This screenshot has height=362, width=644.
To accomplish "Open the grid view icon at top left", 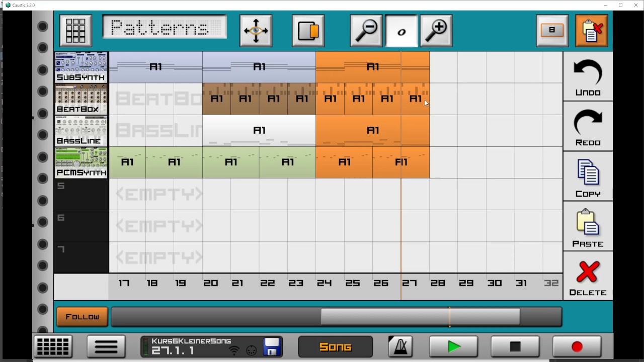I will (75, 31).
